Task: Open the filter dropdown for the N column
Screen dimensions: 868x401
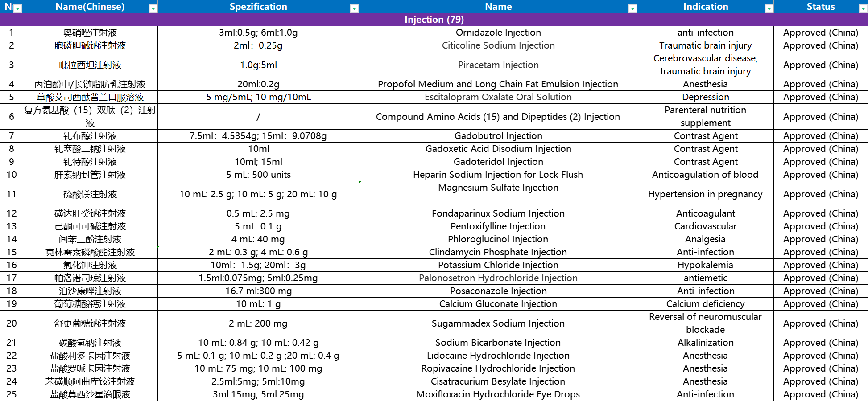Action: 17,9
